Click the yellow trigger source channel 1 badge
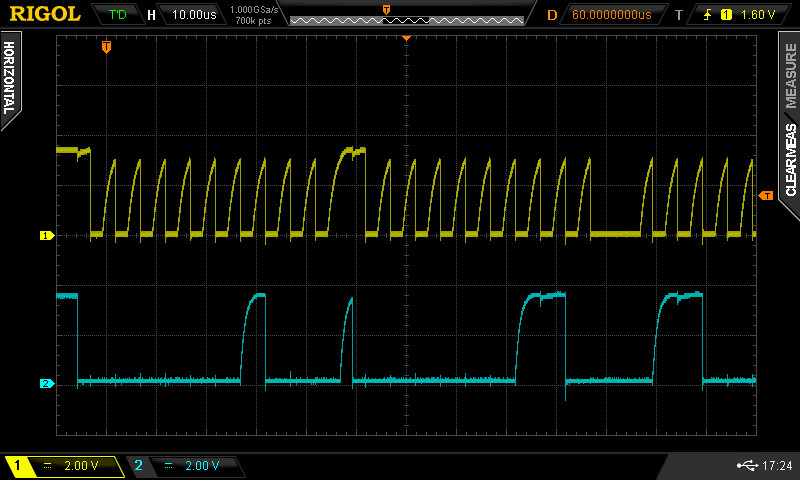The width and height of the screenshot is (800, 480). pyautogui.click(x=725, y=15)
